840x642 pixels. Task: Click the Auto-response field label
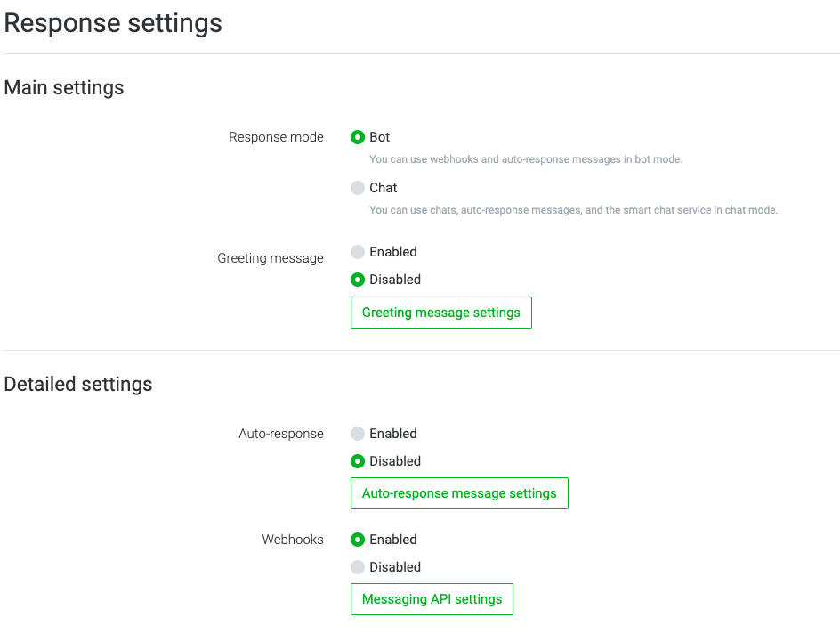(x=281, y=434)
